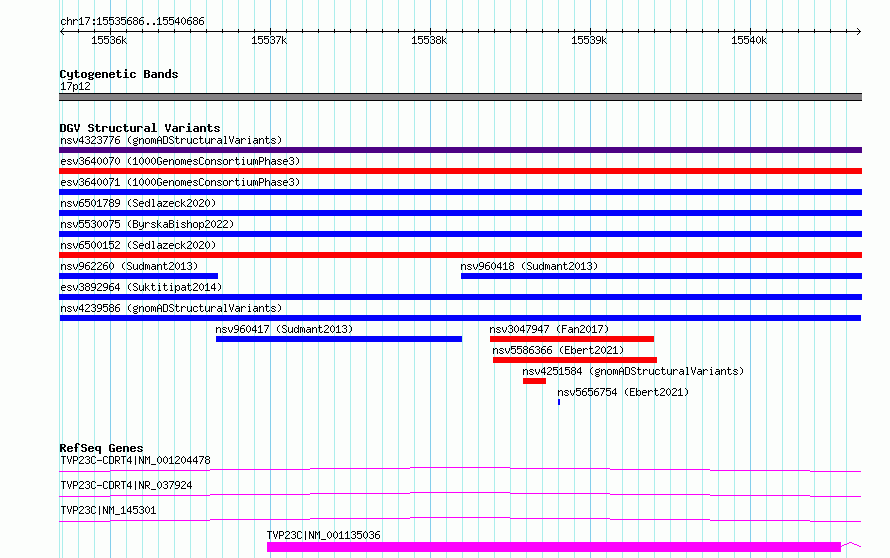890x558 pixels.
Task: Click the 15538k ruler label
Action: 429,40
